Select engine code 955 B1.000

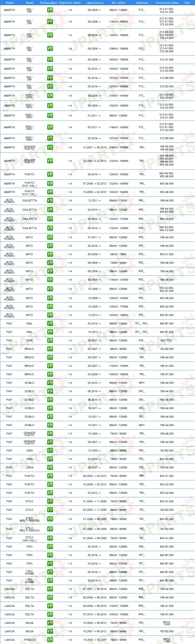click(x=167, y=315)
